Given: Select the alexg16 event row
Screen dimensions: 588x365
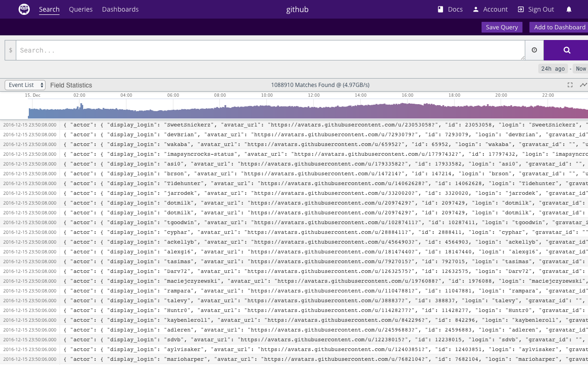Looking at the screenshot, I should (x=294, y=252).
